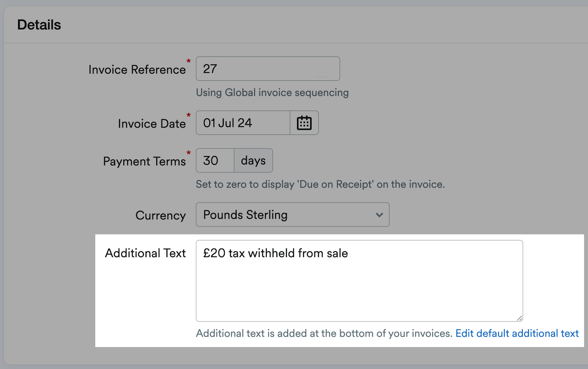Click the Additional Text field label
588x369 pixels.
[146, 253]
